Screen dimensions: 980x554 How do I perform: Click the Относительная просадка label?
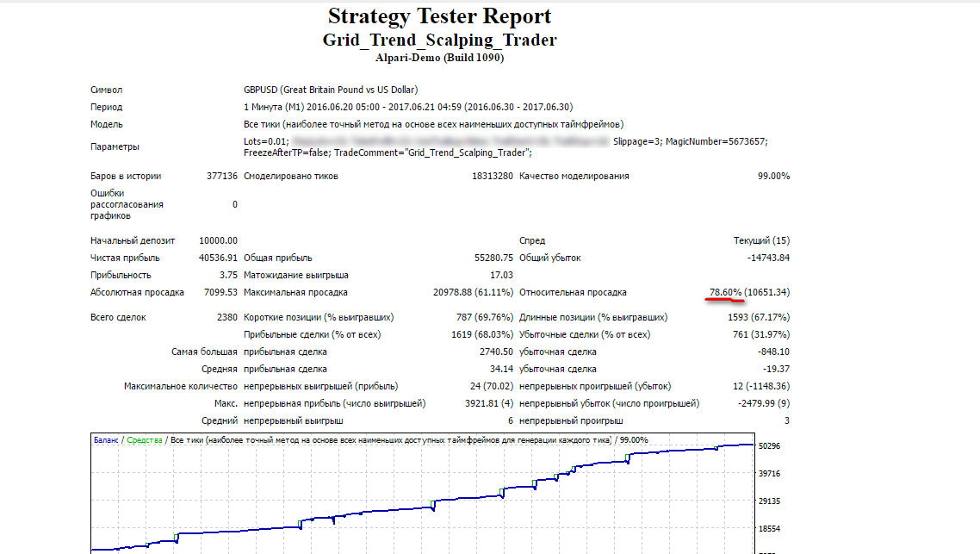(573, 293)
